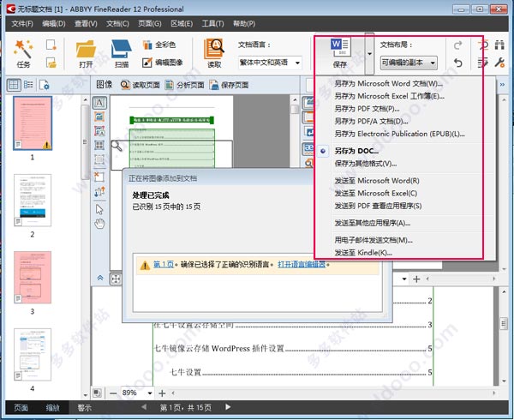
Task: Select the Draw Text Area tool
Action: (99, 103)
